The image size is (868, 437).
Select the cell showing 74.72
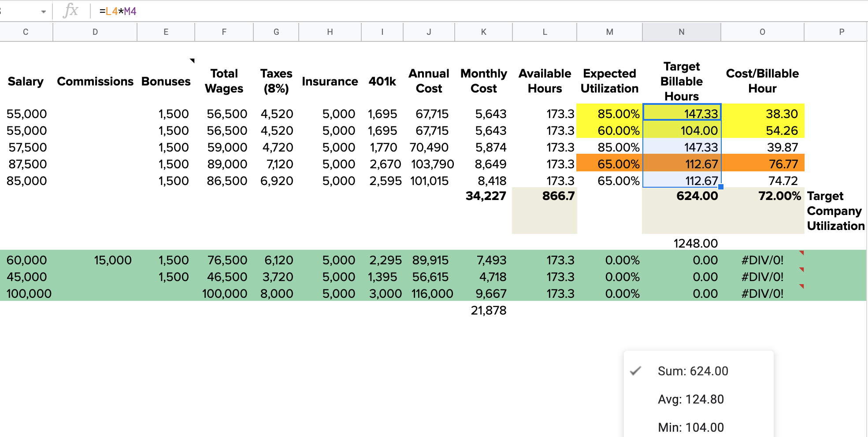pyautogui.click(x=763, y=181)
